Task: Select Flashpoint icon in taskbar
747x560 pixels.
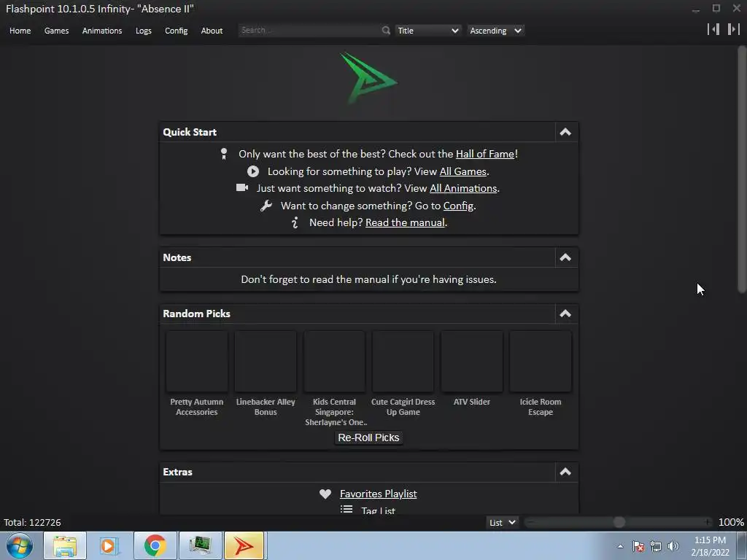Action: [x=244, y=545]
